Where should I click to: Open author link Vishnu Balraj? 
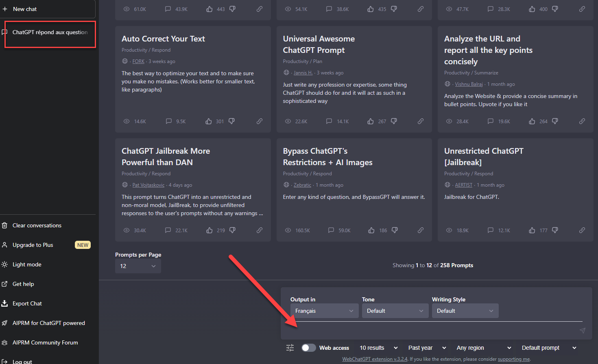[x=469, y=84]
